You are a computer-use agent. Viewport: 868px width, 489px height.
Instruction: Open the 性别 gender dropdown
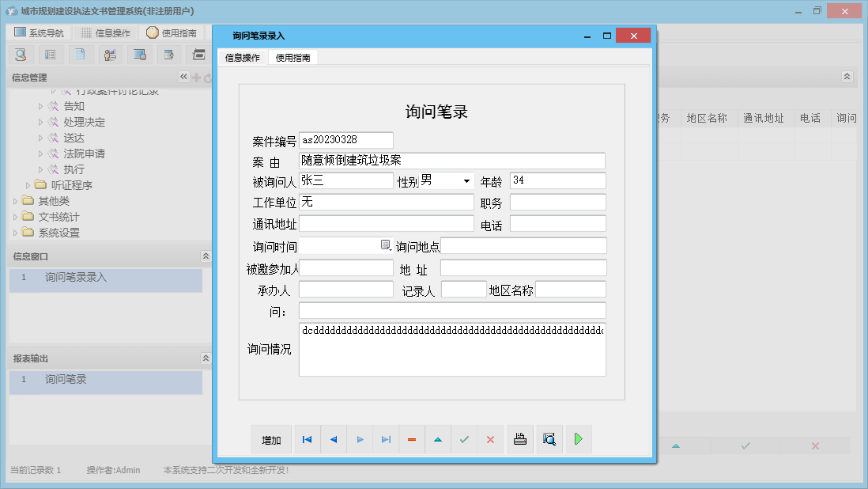click(x=465, y=180)
